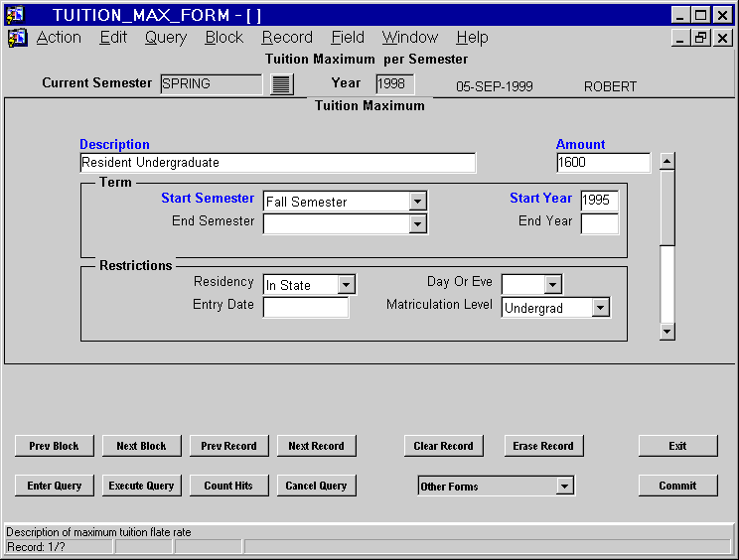The image size is (739, 560).
Task: Click the Enter Query button
Action: tap(55, 486)
